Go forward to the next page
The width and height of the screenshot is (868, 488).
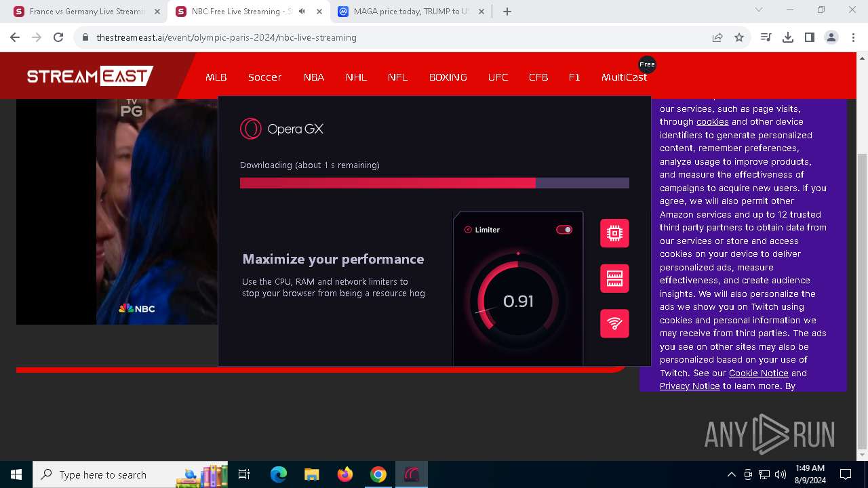pos(37,37)
